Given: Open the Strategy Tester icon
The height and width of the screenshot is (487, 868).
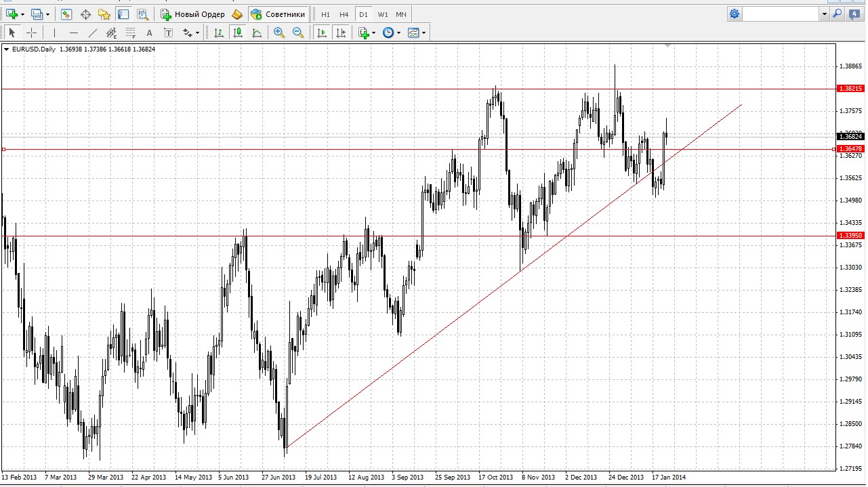Looking at the screenshot, I should [x=142, y=14].
